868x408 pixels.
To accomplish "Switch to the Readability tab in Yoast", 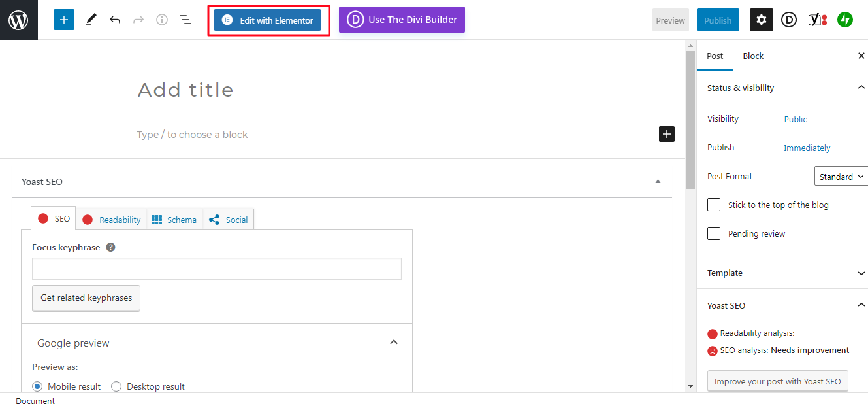I will [110, 219].
